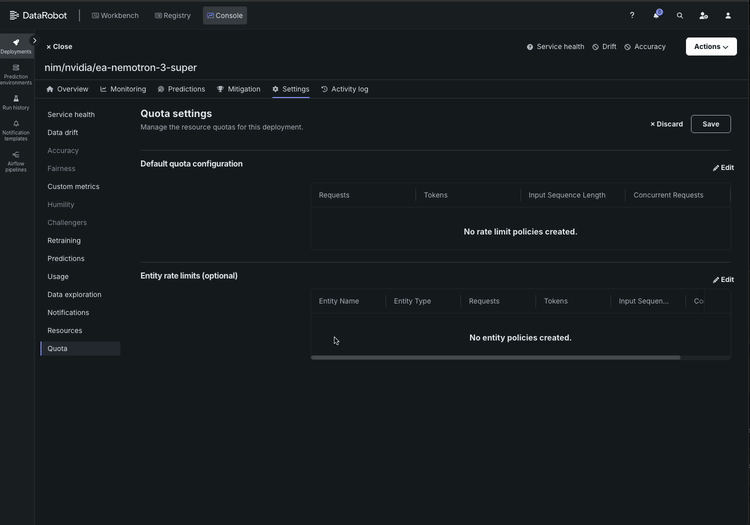Open the profile account icon
Viewport: 750px width, 525px height.
tap(728, 15)
